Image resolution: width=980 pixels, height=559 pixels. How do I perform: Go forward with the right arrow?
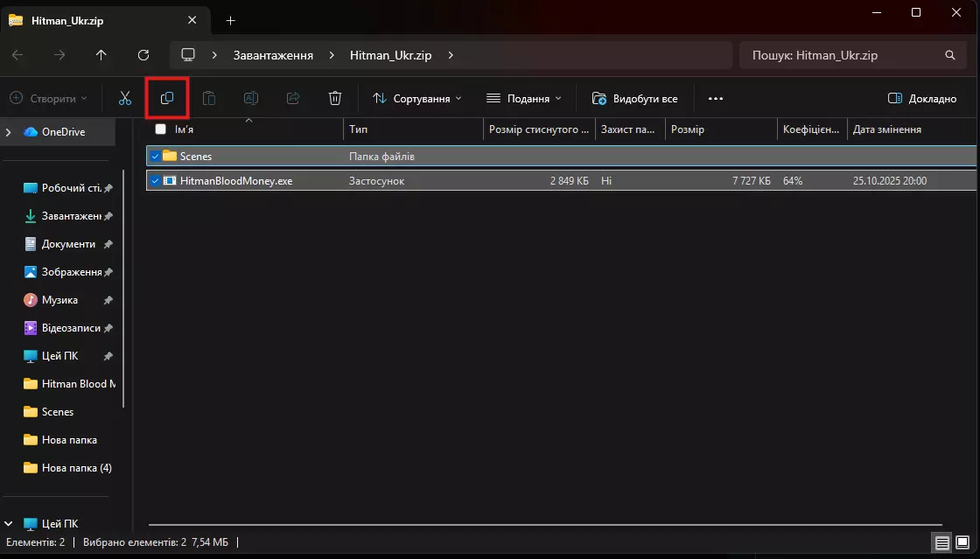click(x=59, y=55)
